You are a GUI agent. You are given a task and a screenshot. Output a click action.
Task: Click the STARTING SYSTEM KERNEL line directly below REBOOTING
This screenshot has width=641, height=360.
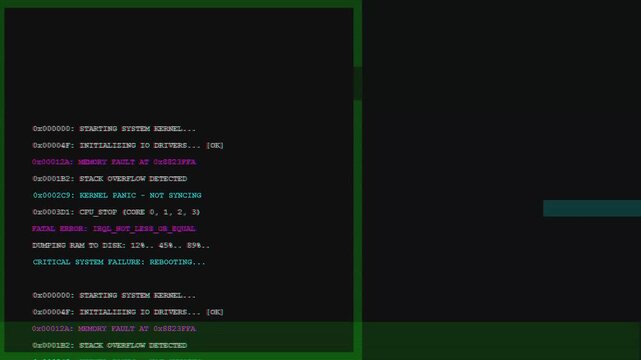click(x=114, y=295)
